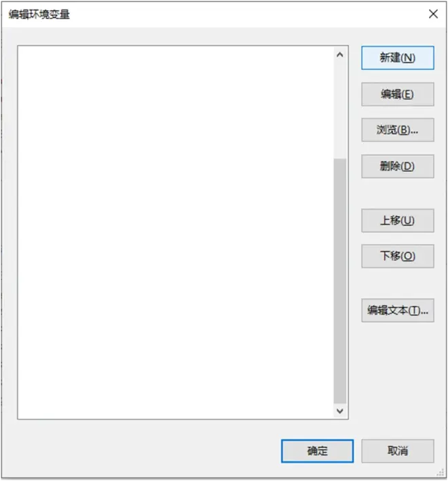Move entry down with 下移(O)
This screenshot has height=481, width=448.
point(398,256)
